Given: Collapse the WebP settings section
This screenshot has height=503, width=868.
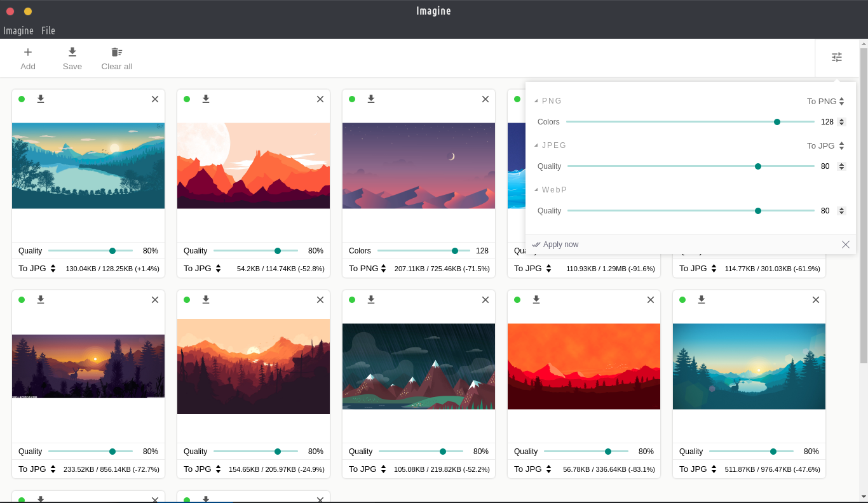Looking at the screenshot, I should [536, 190].
